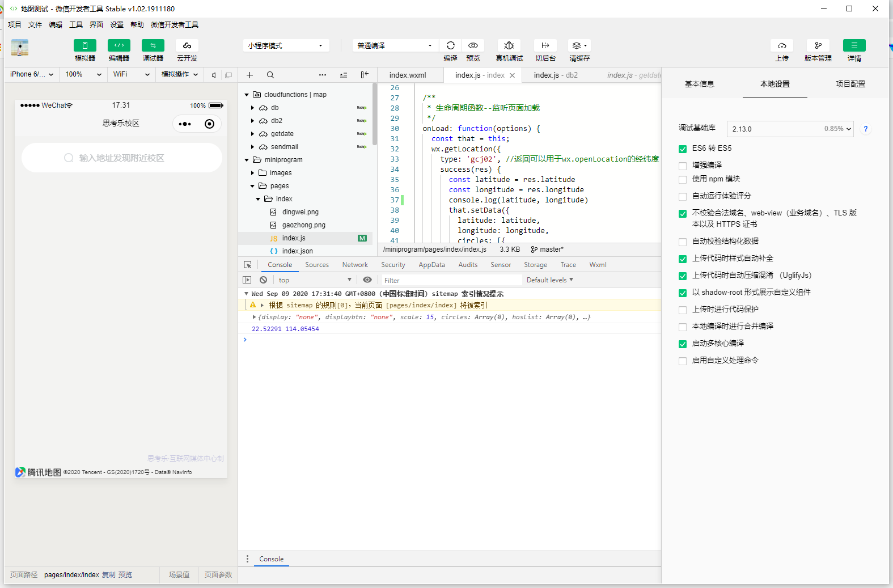Start real device debugging
Image resolution: width=893 pixels, height=588 pixels.
click(x=509, y=45)
